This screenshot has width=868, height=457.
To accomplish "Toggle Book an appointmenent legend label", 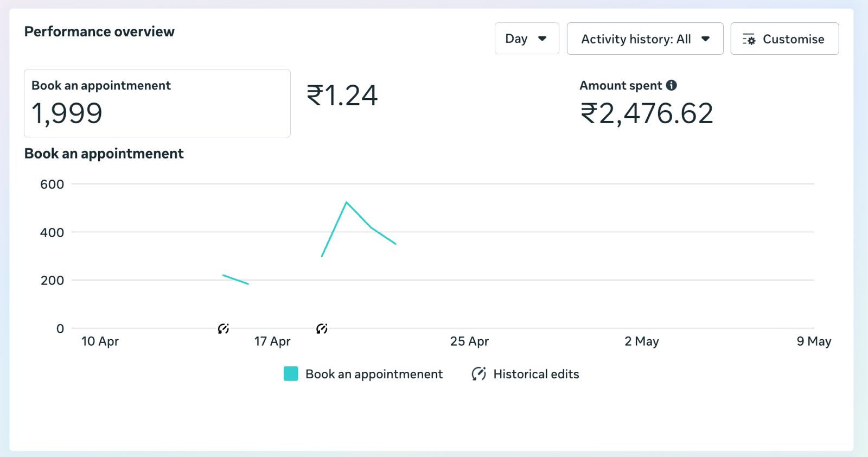I will pos(374,374).
